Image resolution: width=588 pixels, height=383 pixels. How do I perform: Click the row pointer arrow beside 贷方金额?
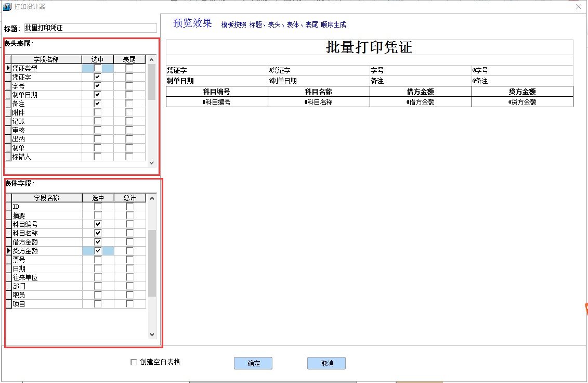tap(8, 251)
